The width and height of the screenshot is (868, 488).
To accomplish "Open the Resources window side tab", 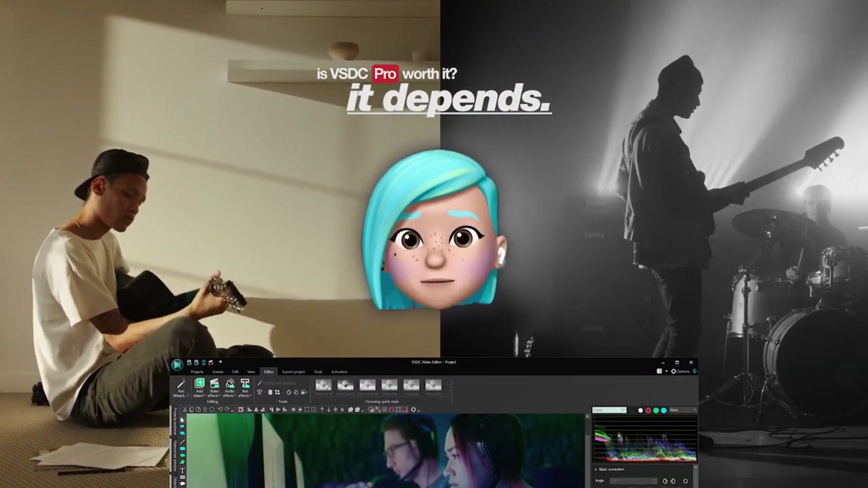I will pyautogui.click(x=175, y=455).
